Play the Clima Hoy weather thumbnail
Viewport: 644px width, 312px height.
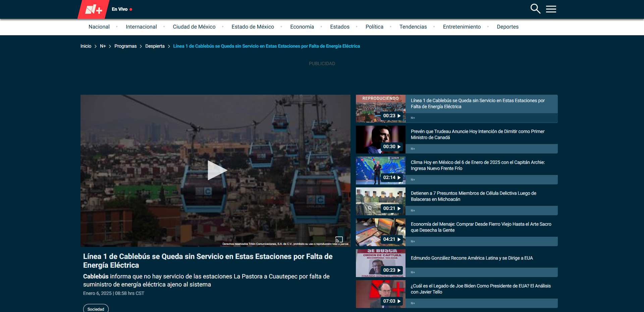click(x=380, y=170)
